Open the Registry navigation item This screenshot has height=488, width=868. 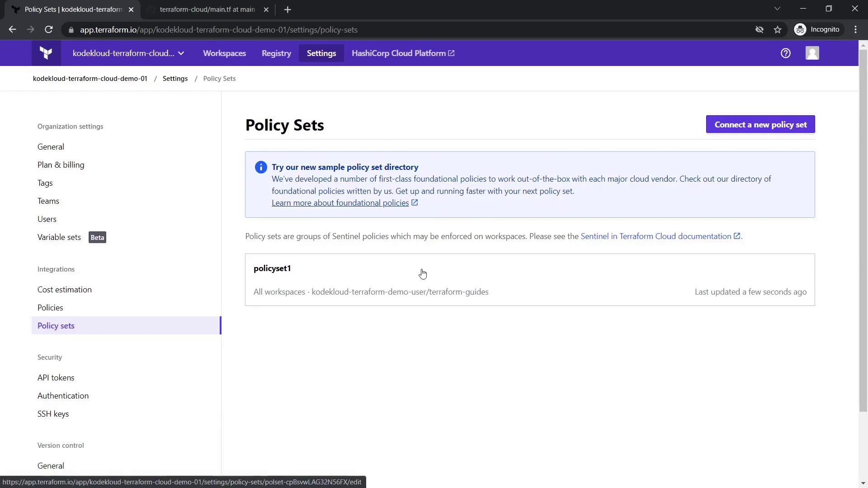[x=276, y=53]
